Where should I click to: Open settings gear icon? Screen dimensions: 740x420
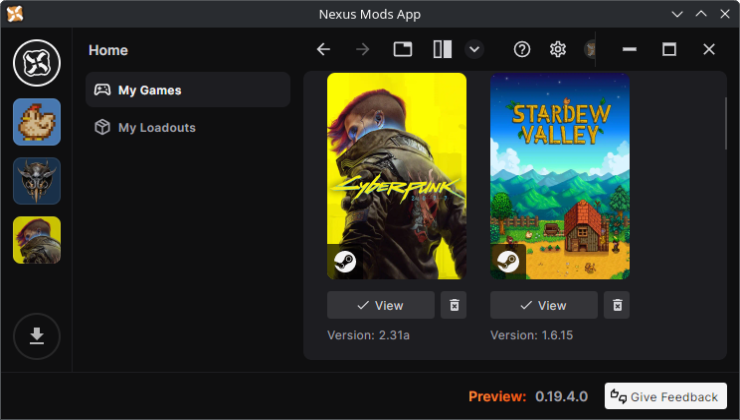tap(558, 49)
